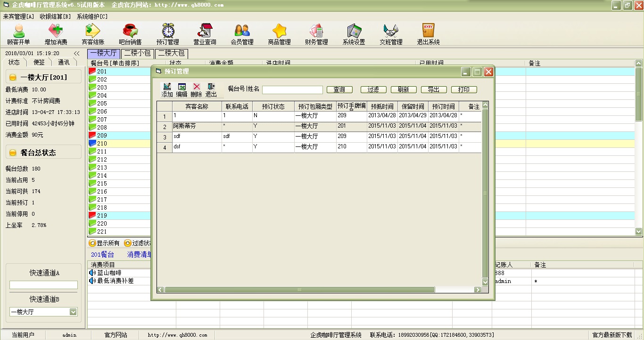This screenshot has height=340, width=644.
Task: Select table 205 in list
Action: pos(102,103)
